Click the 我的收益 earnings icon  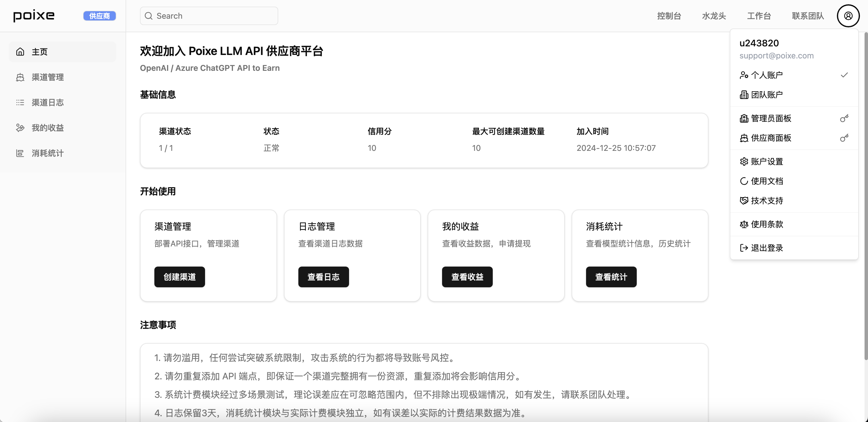coord(20,128)
